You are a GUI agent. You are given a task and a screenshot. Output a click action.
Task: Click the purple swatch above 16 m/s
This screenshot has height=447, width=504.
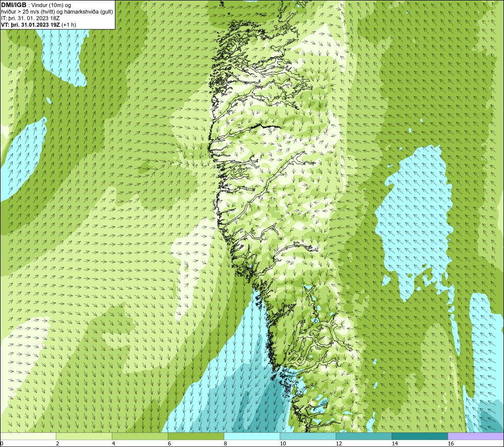coord(476,436)
